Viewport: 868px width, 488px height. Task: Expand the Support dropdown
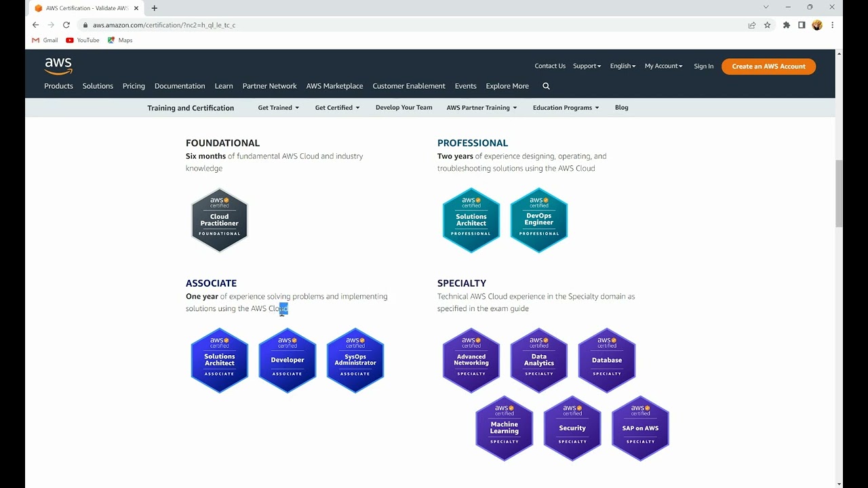(587, 66)
